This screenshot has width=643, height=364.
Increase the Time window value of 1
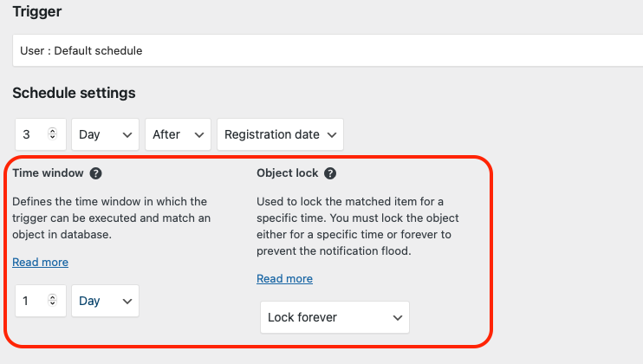pos(52,297)
